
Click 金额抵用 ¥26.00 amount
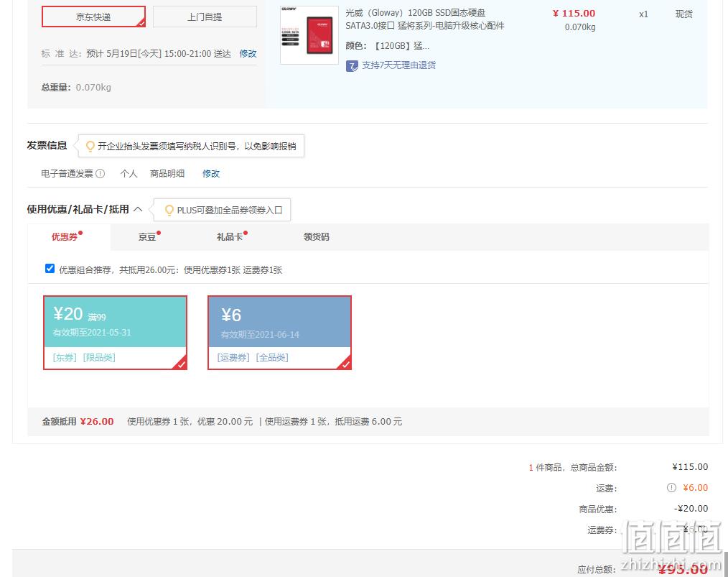pyautogui.click(x=97, y=421)
